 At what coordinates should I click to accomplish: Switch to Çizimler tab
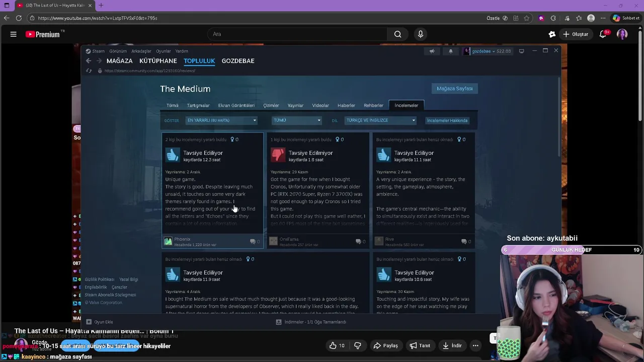click(x=271, y=106)
